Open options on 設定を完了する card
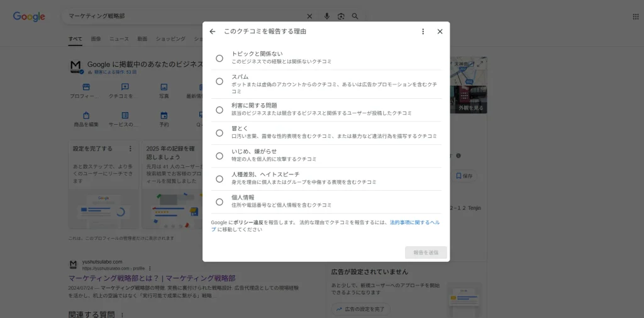 pyautogui.click(x=131, y=149)
